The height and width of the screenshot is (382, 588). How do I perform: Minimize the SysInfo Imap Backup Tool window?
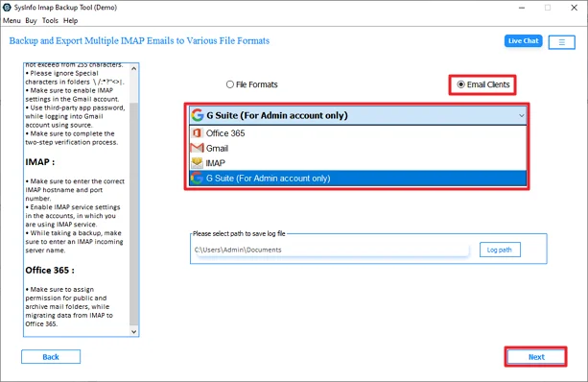pyautogui.click(x=522, y=8)
